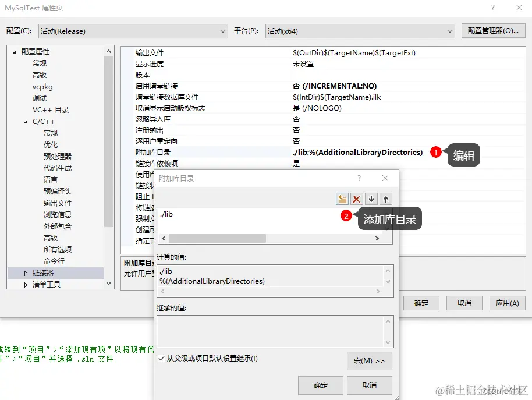The width and height of the screenshot is (532, 400).
Task: Move selected line up arrow icon
Action: 386,199
